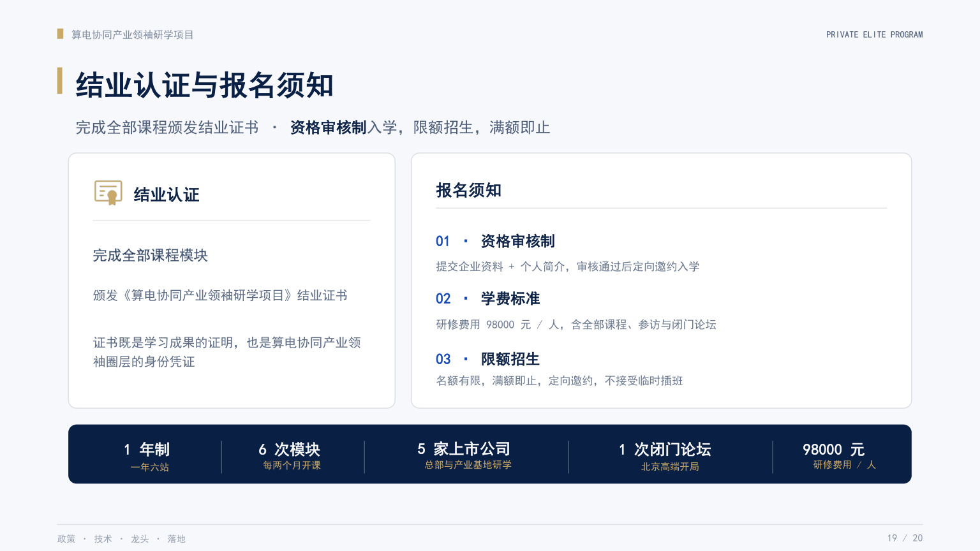
Task: Click the heading 限额招生 beside number 03
Action: (510, 359)
